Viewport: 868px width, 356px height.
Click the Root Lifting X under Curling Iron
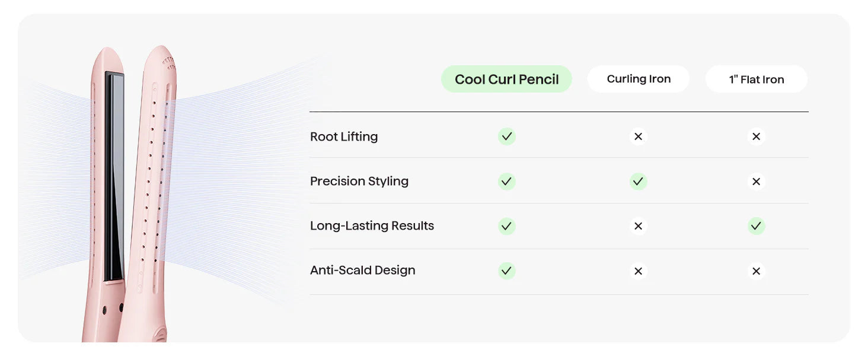638,136
